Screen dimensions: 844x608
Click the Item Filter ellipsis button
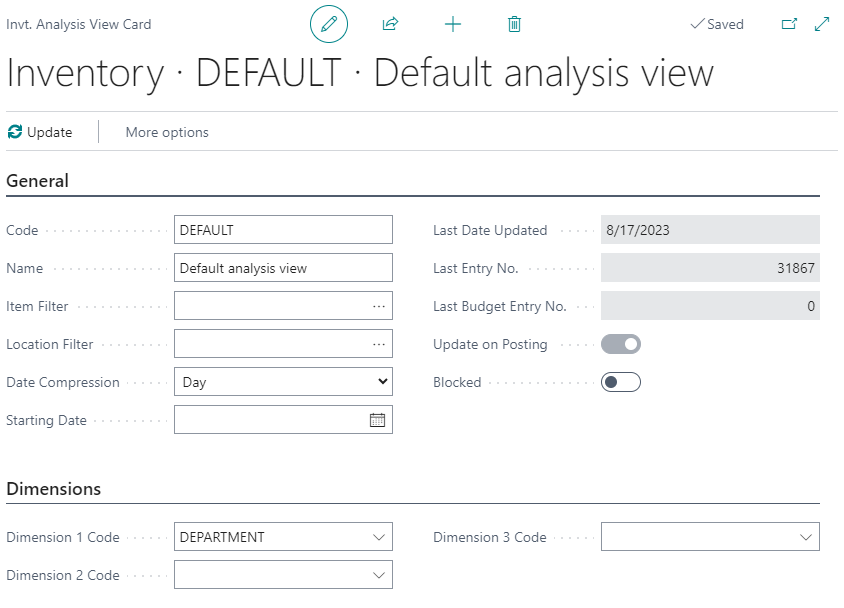click(379, 306)
